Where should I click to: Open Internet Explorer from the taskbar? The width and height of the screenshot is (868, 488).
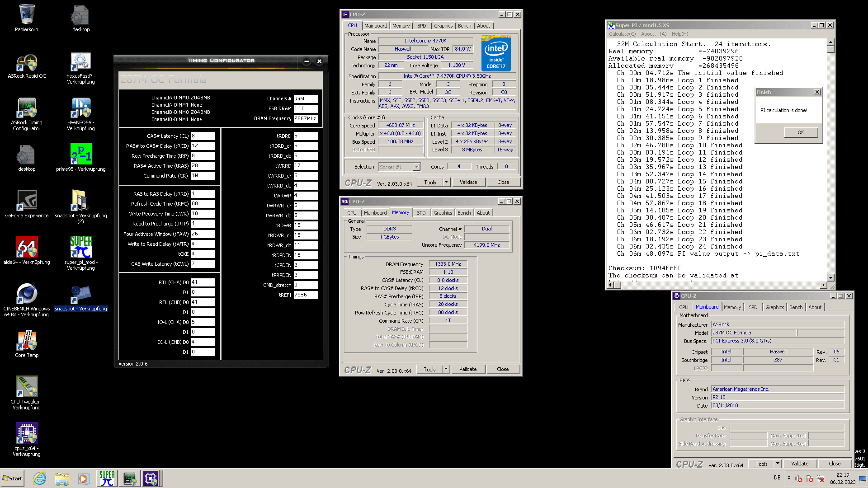pyautogui.click(x=40, y=479)
